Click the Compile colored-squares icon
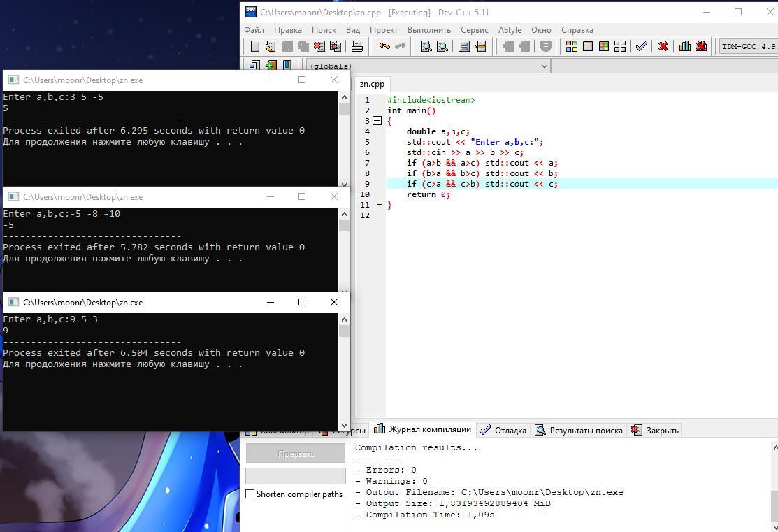 [x=572, y=46]
